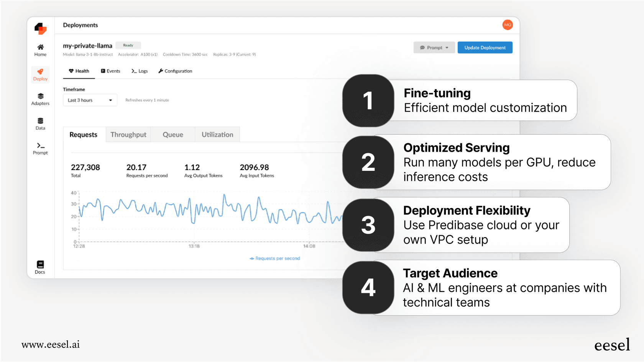Open the Configuration tab
This screenshot has width=644, height=362.
tap(175, 71)
